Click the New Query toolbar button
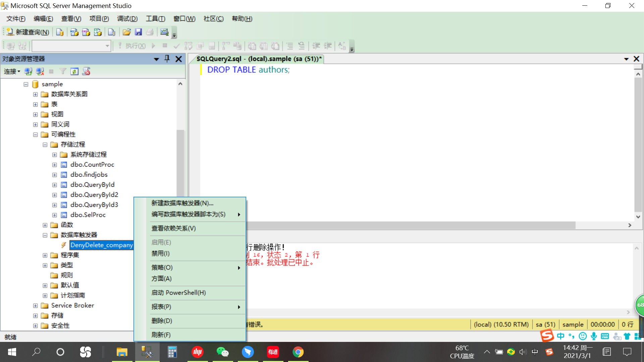This screenshot has width=644, height=362. pyautogui.click(x=28, y=32)
